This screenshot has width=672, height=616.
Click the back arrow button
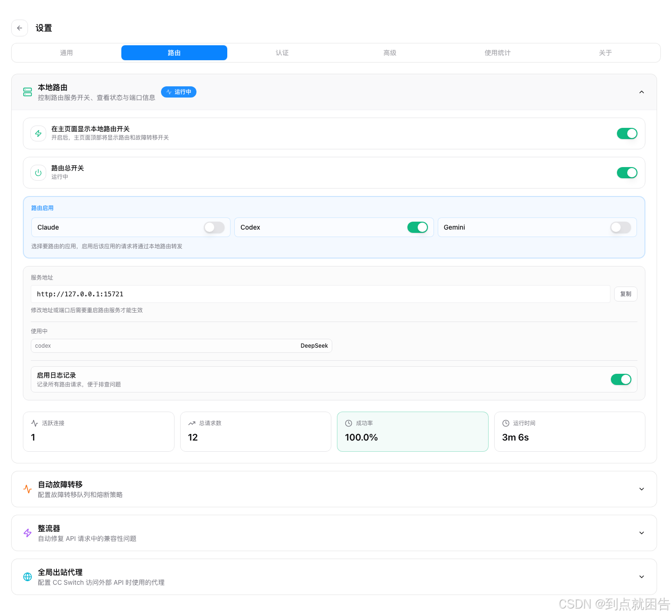pos(20,28)
